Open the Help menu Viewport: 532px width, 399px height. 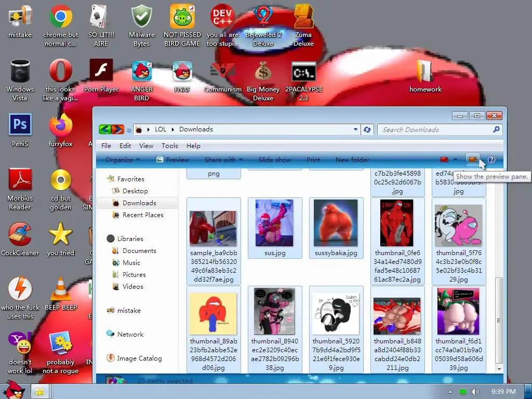193,146
